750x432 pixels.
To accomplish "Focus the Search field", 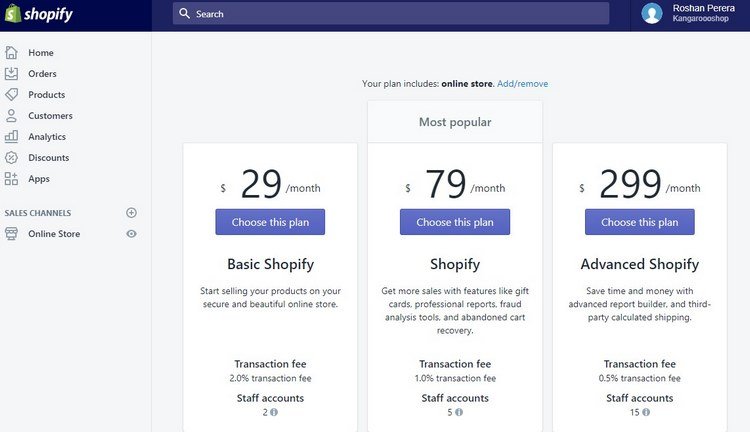I will (391, 13).
